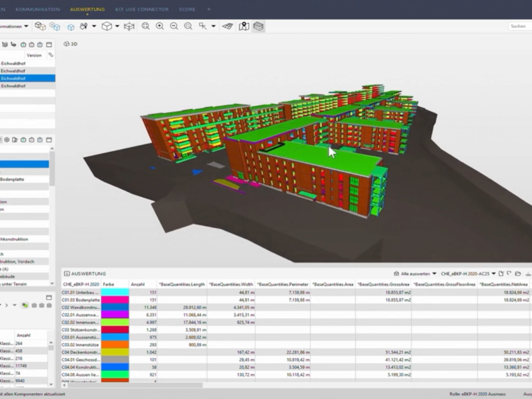532x399 pixels.
Task: Click the cyan color swatch for C01.01 Unterbau
Action: coord(115,292)
